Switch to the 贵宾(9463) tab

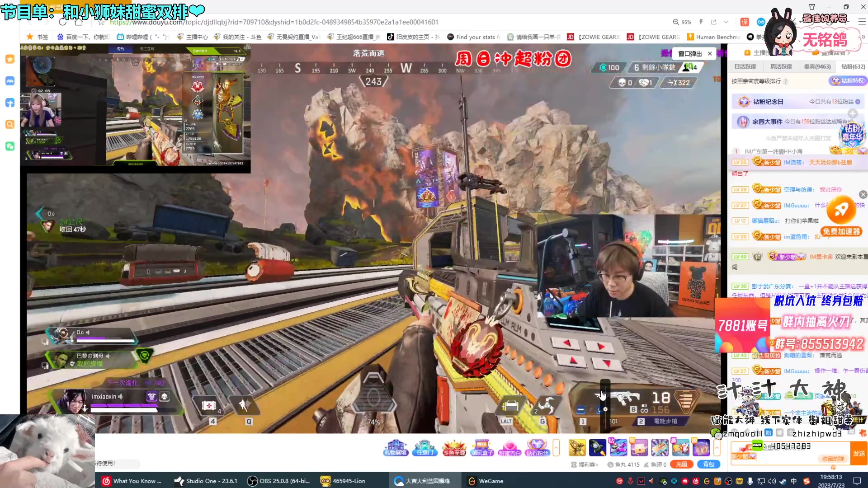tap(817, 66)
